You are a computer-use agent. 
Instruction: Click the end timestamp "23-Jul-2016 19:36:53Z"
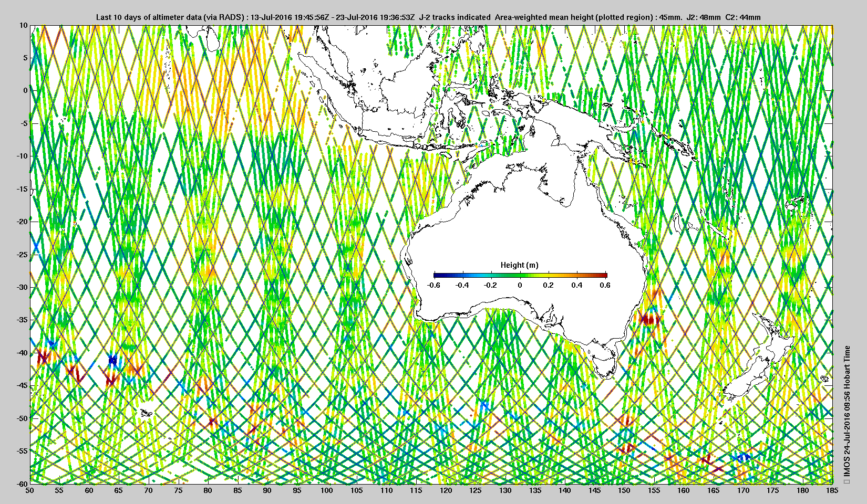click(376, 17)
